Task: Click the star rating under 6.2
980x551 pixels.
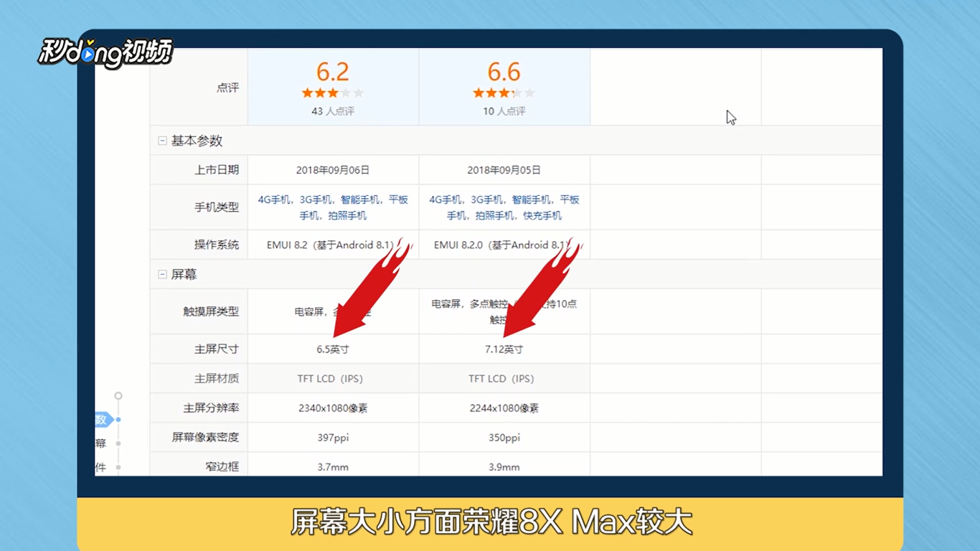Action: 333,93
